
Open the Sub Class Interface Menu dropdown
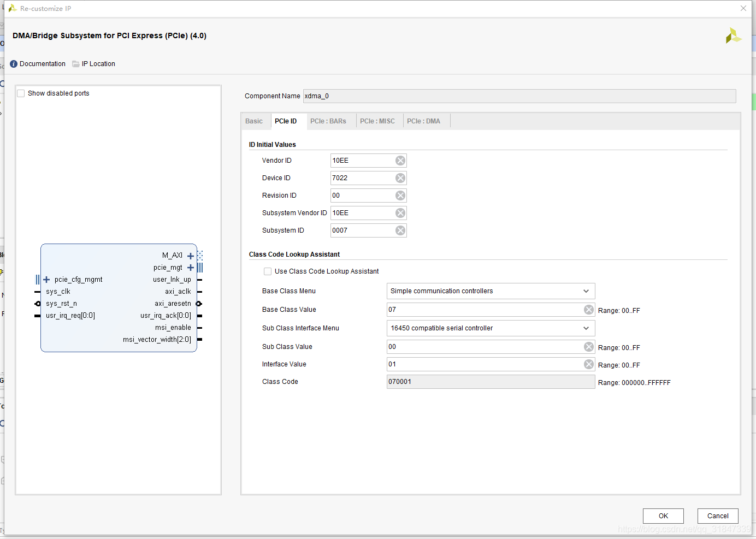tap(491, 328)
